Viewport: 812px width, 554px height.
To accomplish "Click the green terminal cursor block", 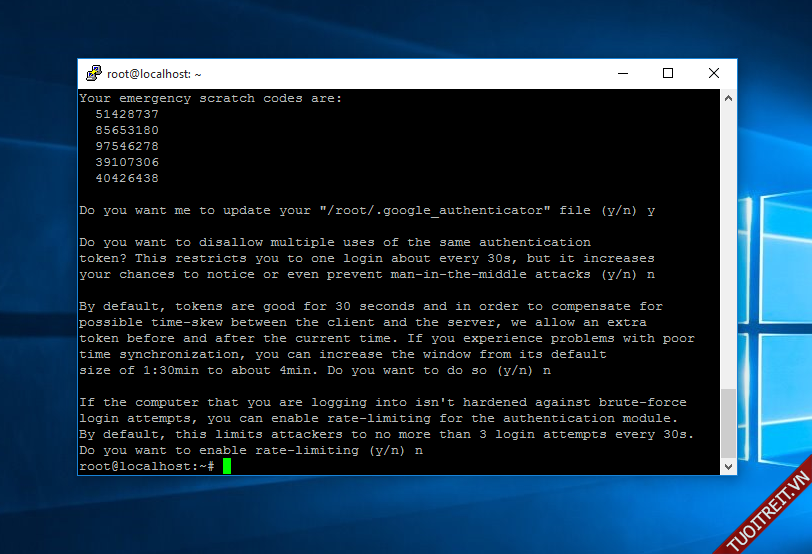I will point(227,467).
